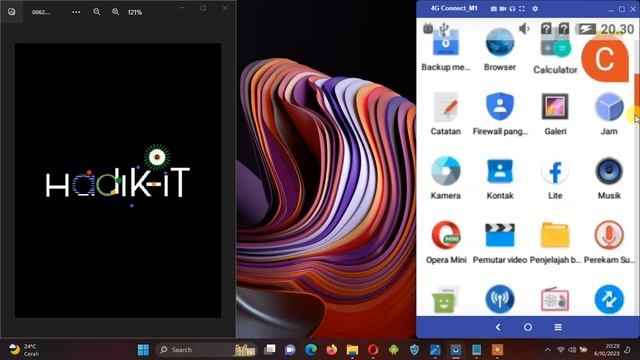Tap the Android menu navigation button
This screenshot has height=360, width=640.
558,327
